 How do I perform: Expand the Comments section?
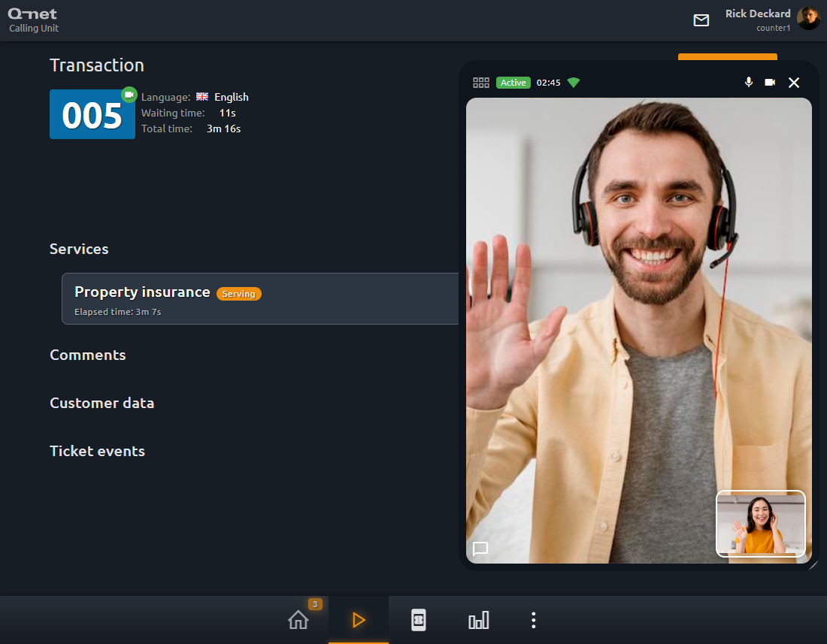pos(87,355)
